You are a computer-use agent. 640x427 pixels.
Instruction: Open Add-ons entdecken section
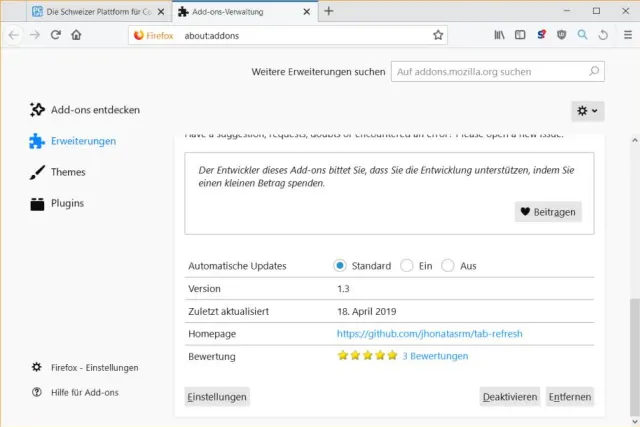click(85, 110)
